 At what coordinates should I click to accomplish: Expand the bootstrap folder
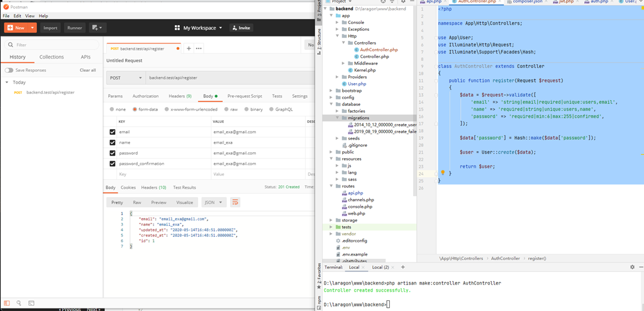331,91
